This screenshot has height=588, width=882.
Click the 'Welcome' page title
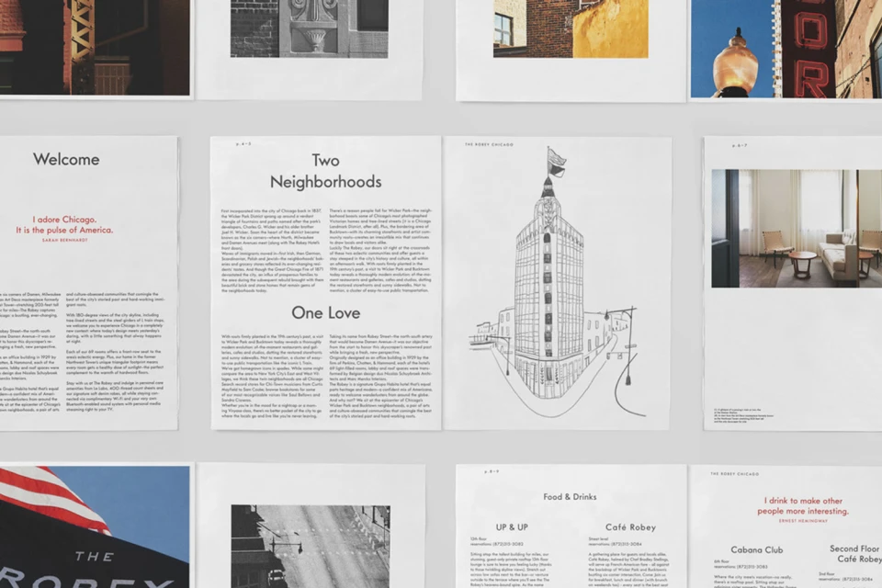coord(64,159)
